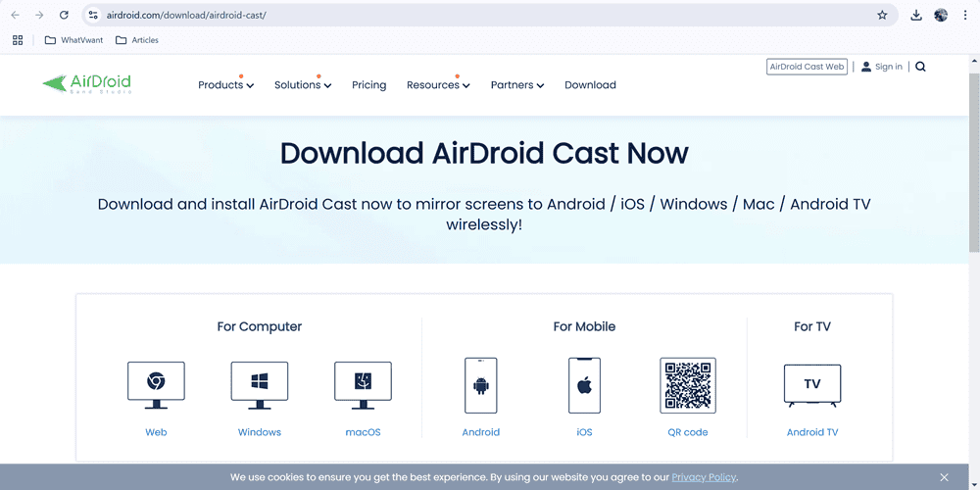Expand the Resources dropdown menu
This screenshot has width=980, height=490.
coord(438,85)
